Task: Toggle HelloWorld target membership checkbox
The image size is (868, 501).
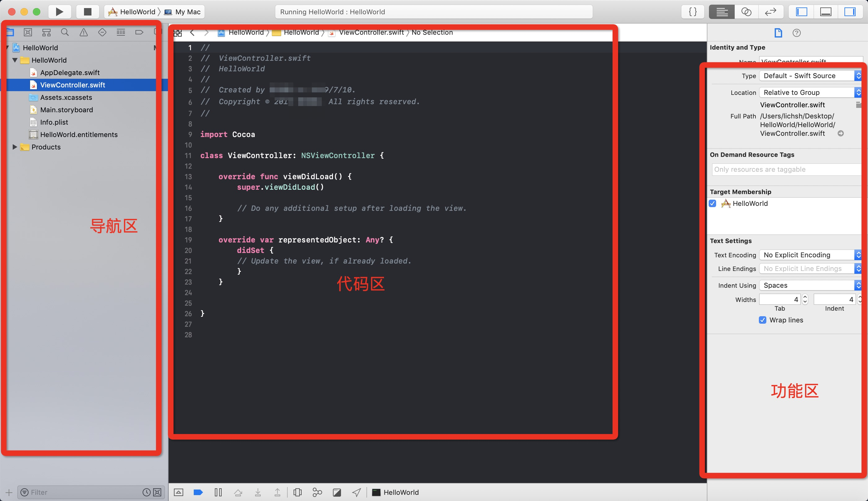Action: (x=712, y=203)
